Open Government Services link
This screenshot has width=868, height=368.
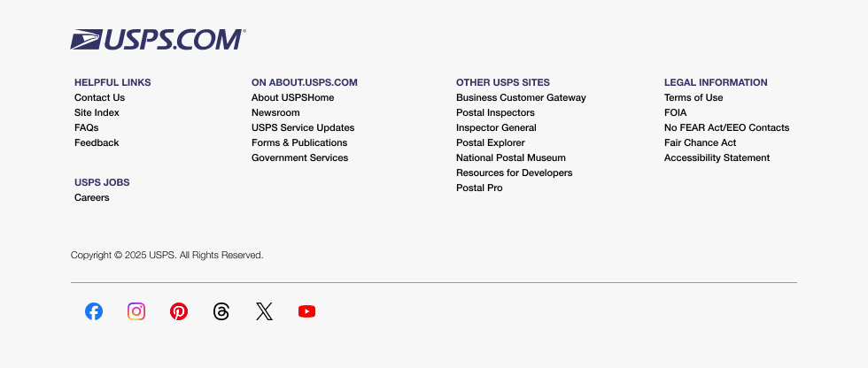pos(300,158)
